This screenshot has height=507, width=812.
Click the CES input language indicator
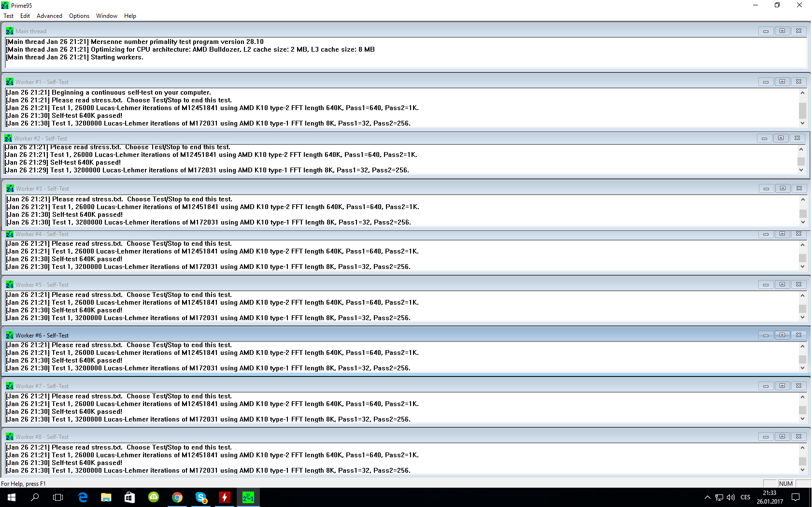tap(745, 497)
